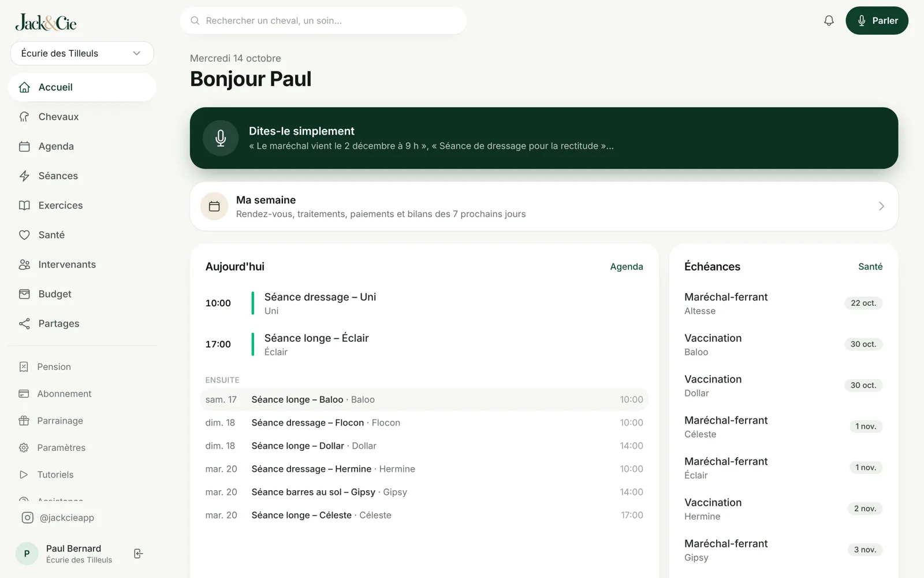924x578 pixels.
Task: Click the horse icon next to Chevaux
Action: 24,117
